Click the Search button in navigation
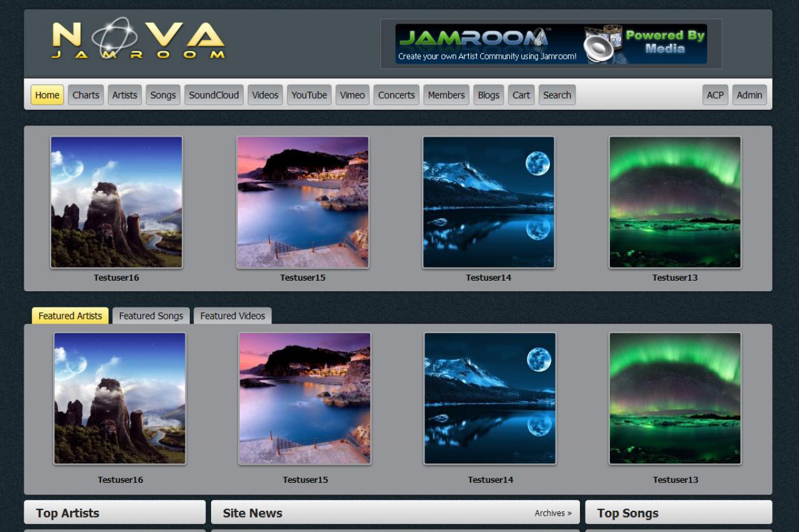 click(557, 95)
